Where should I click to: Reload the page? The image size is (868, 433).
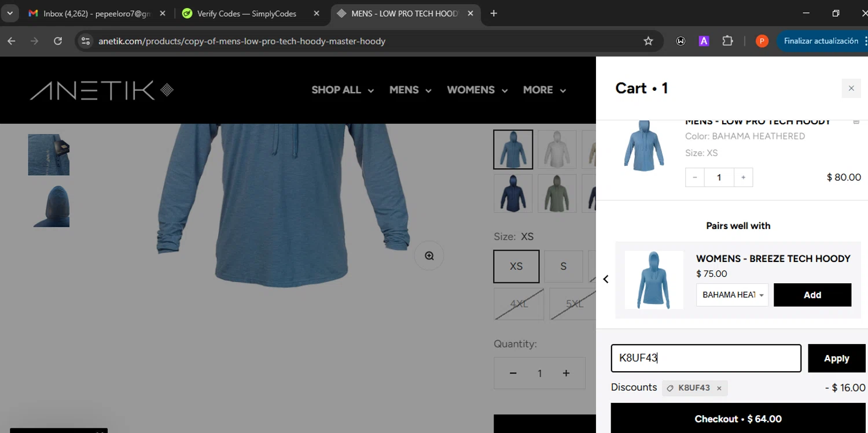(x=58, y=41)
